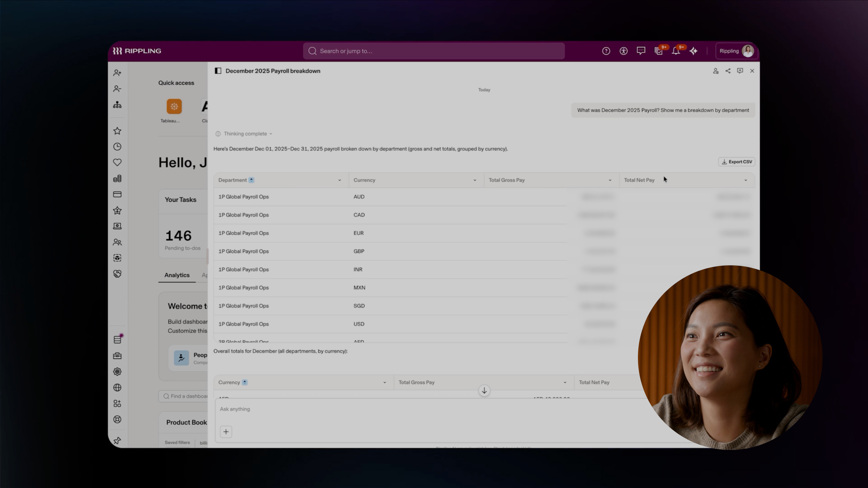Click the Search or jump to field
868x488 pixels.
[434, 51]
